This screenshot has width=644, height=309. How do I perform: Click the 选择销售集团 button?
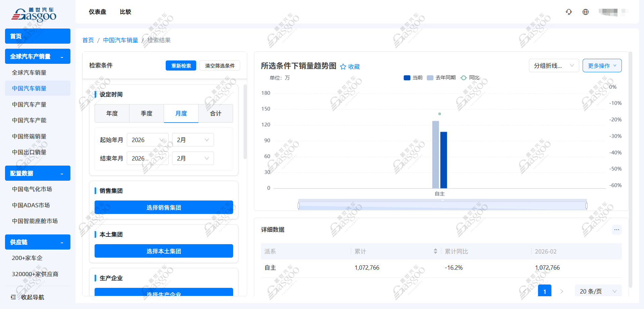tap(164, 208)
